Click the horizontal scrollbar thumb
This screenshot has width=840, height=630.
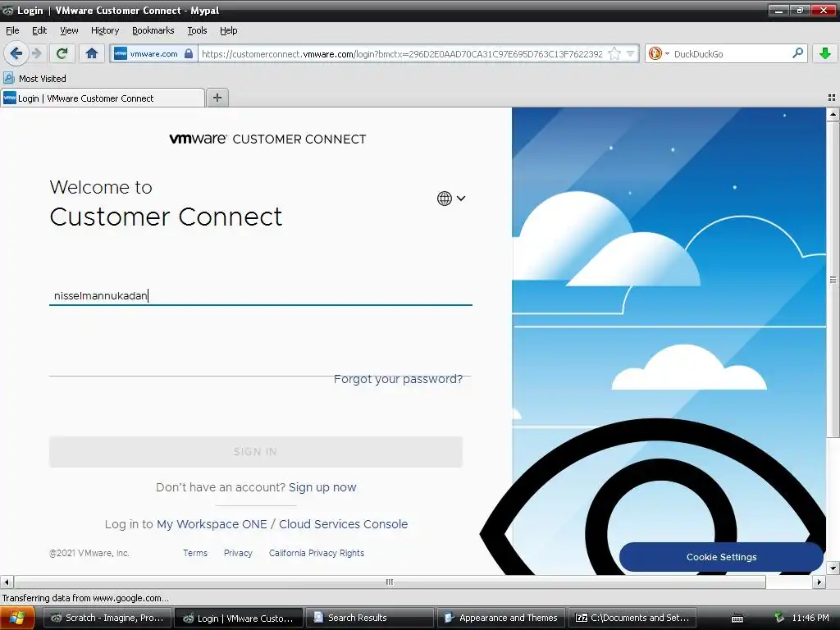(x=390, y=582)
